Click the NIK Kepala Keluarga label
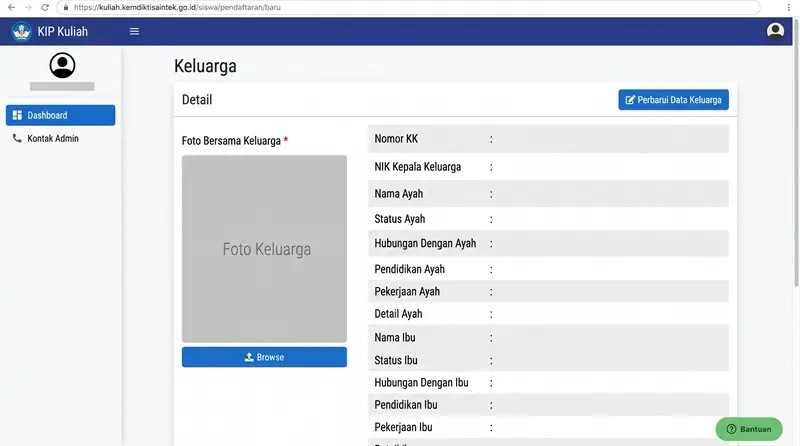The image size is (800, 446). [x=417, y=167]
